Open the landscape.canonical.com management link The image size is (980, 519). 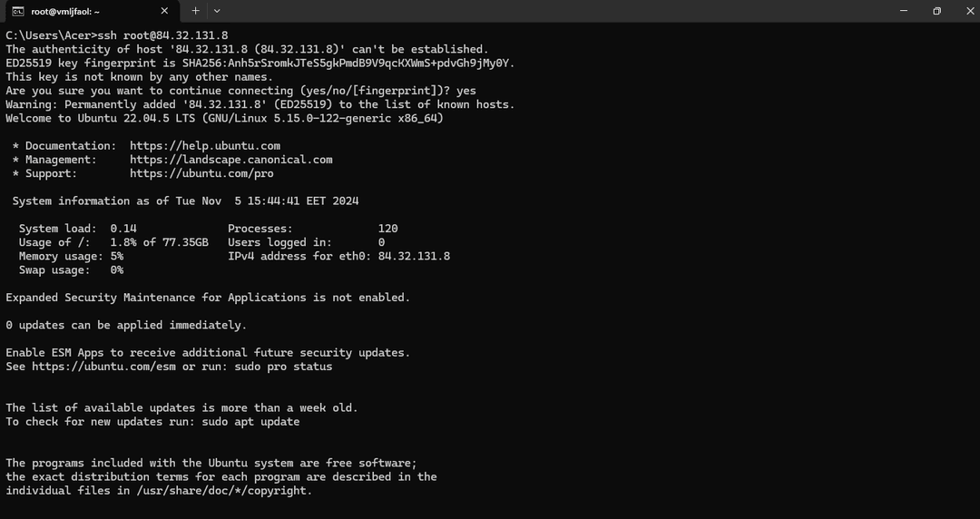point(230,160)
